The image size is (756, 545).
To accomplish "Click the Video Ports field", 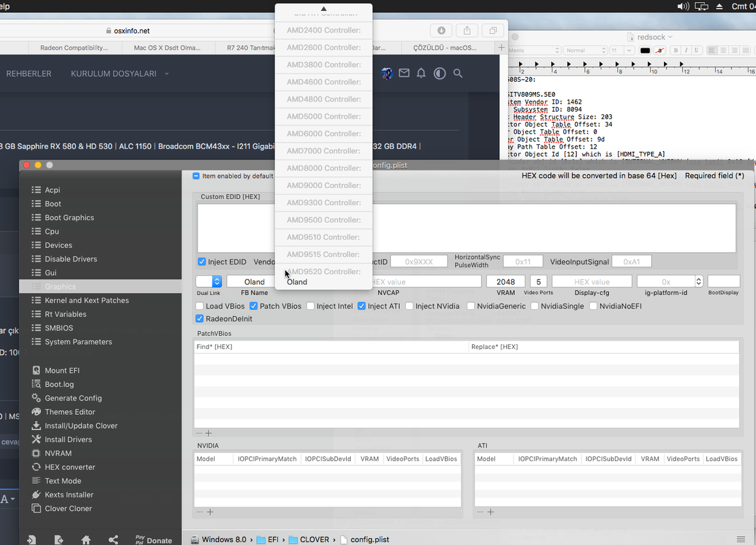I will (x=538, y=281).
